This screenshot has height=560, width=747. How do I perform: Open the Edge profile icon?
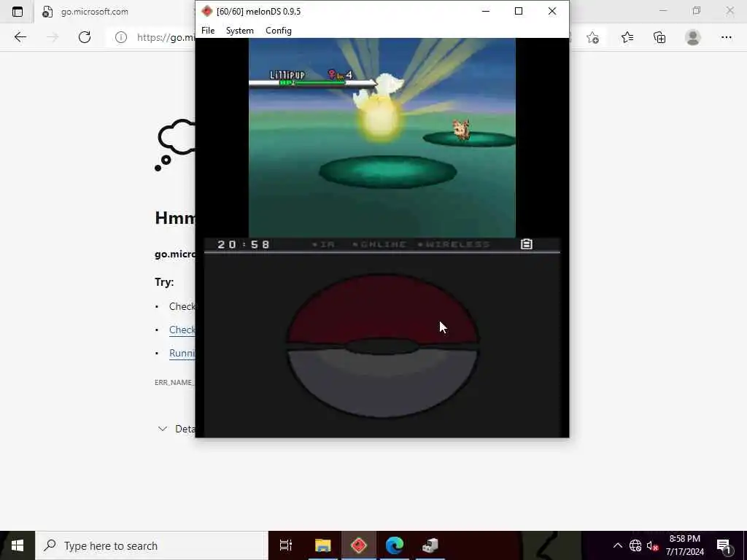[x=693, y=38]
